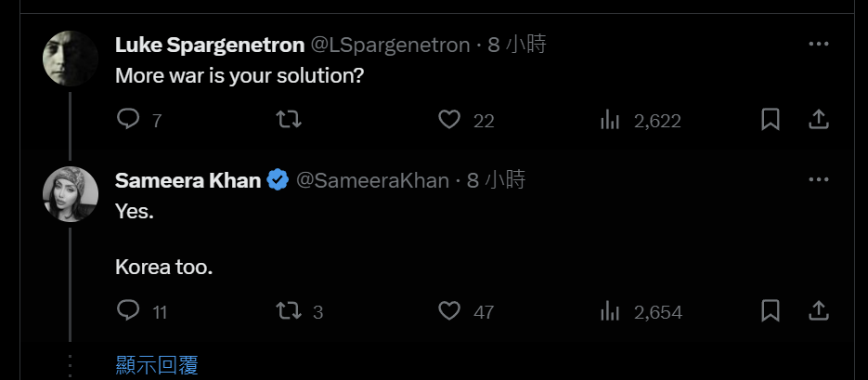Viewport: 868px width, 380px height.
Task: Retweet Luke Spargenetron's tweet
Action: (x=290, y=120)
